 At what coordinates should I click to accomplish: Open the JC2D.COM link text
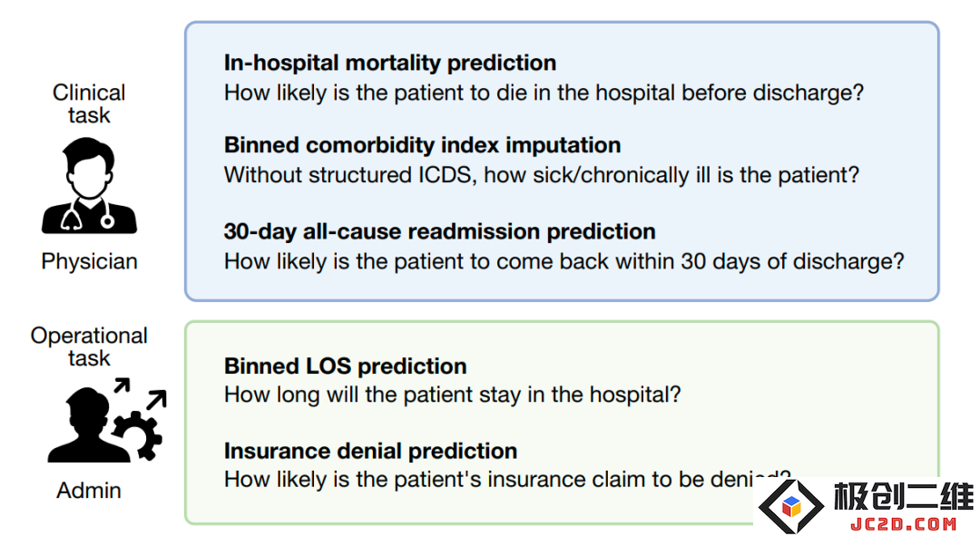coord(903,523)
